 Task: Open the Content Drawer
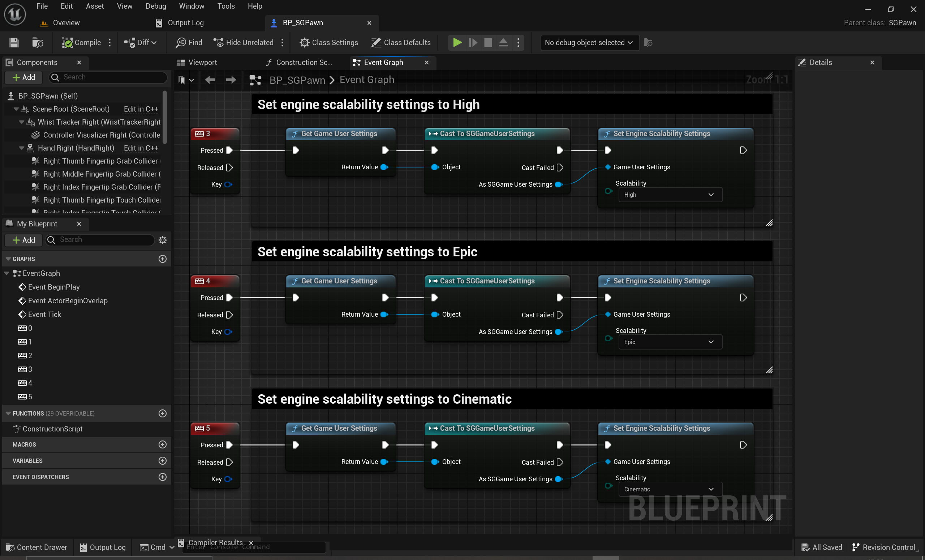36,547
